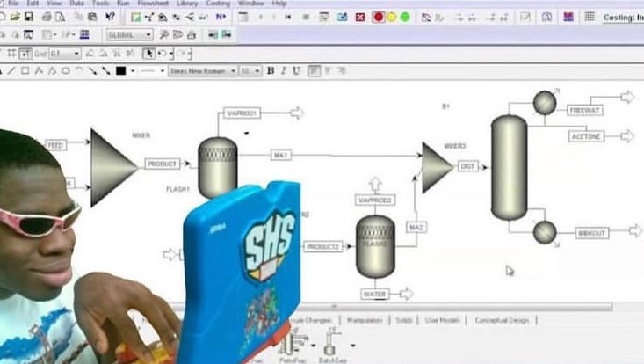Select the single arrow drawing tool
Screen dimensions: 644x364
[x=93, y=71]
